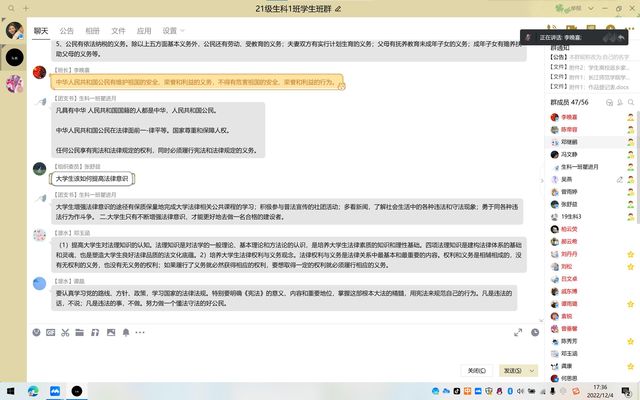Image resolution: width=640 pixels, height=400 pixels.
Task: Open the 聊天 tab
Action: coord(41,31)
